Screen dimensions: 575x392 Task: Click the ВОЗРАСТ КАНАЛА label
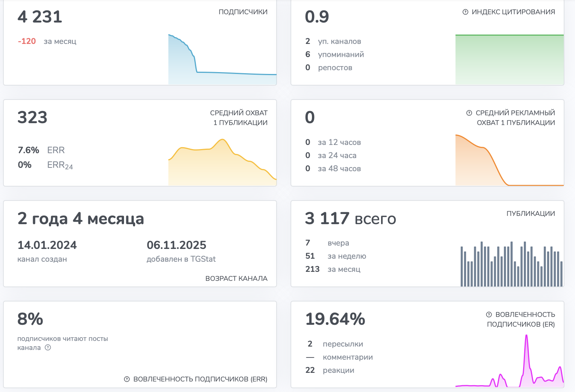[x=236, y=279]
